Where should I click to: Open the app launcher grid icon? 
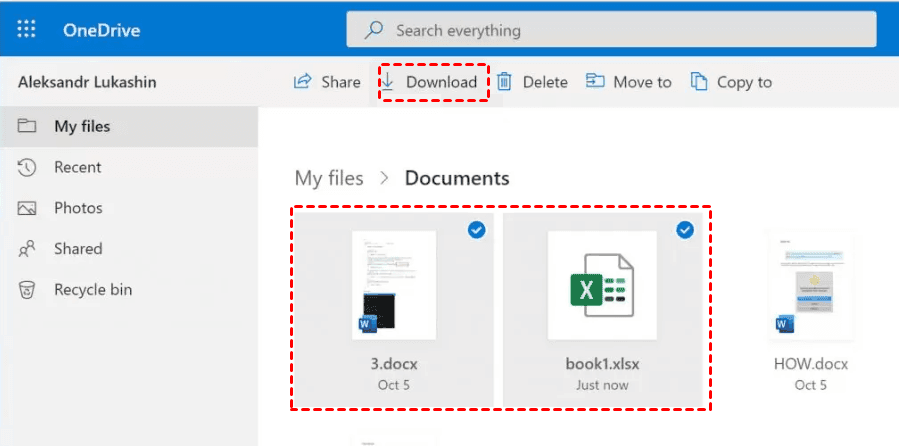click(26, 29)
